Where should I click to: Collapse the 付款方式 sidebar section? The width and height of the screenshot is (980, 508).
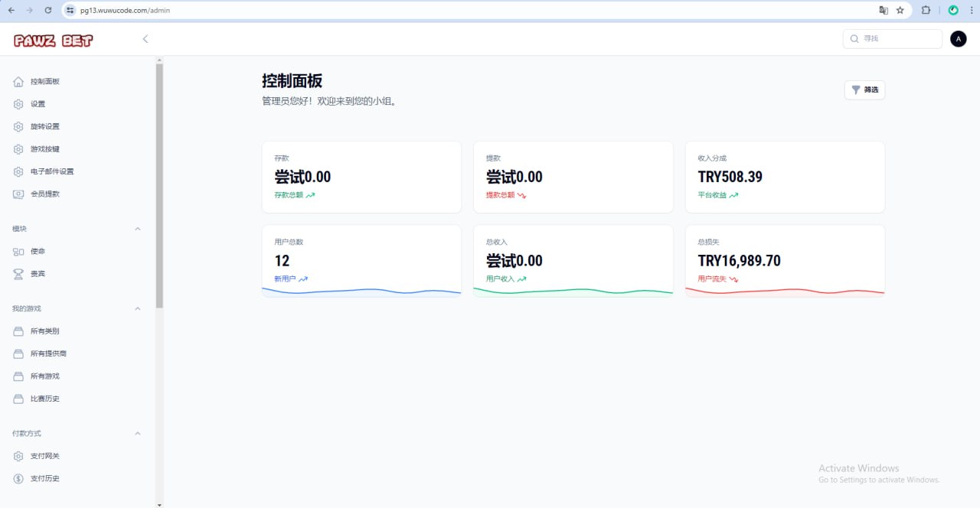138,434
